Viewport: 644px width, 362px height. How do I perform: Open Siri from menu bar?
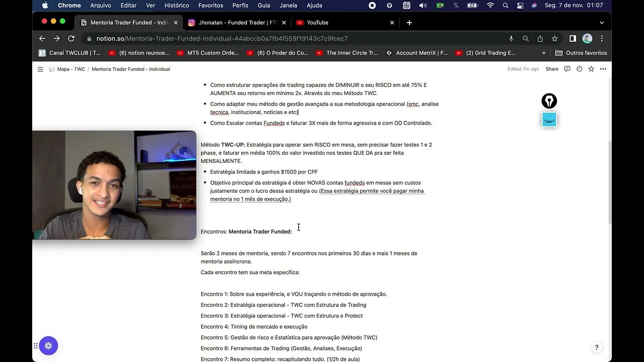[534, 6]
